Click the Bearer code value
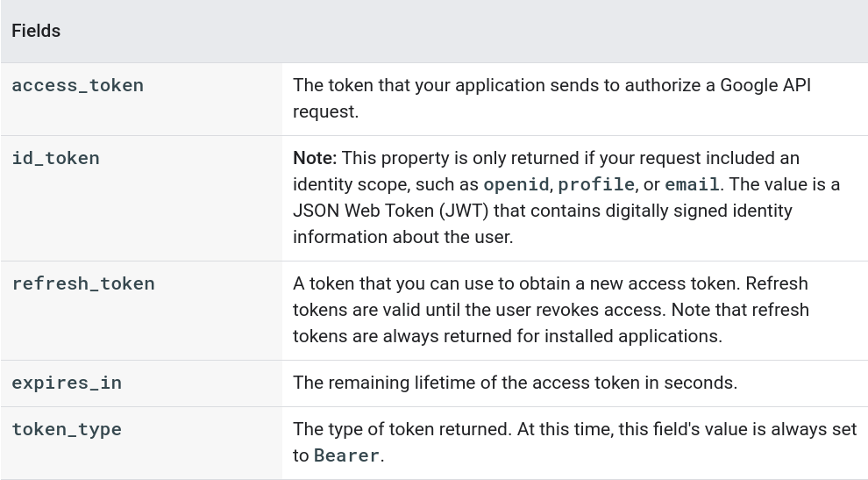This screenshot has height=480, width=868. (346, 455)
